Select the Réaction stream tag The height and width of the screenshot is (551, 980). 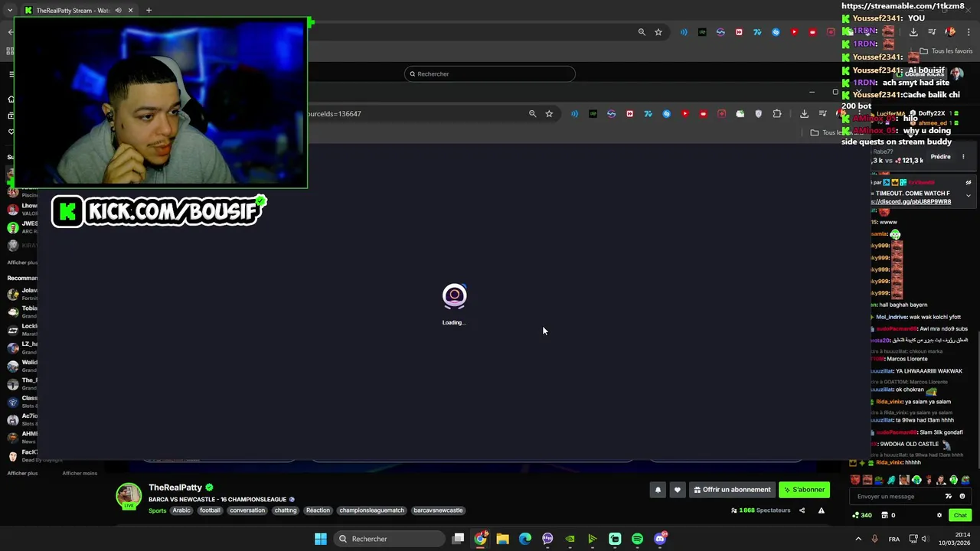tap(318, 510)
